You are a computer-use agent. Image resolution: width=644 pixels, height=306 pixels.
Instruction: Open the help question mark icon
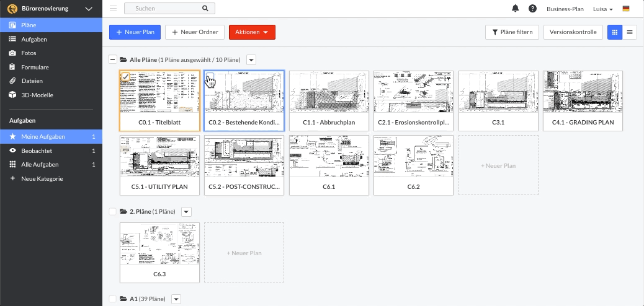[532, 9]
